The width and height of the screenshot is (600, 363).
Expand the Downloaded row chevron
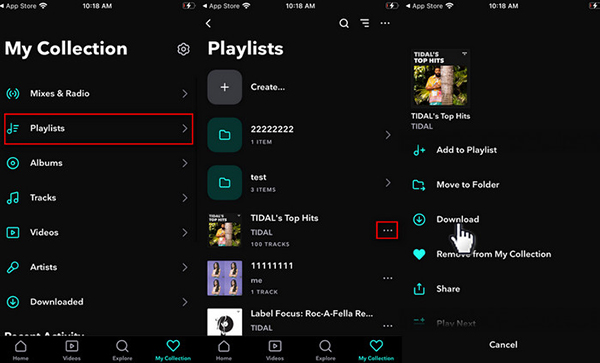pos(185,302)
